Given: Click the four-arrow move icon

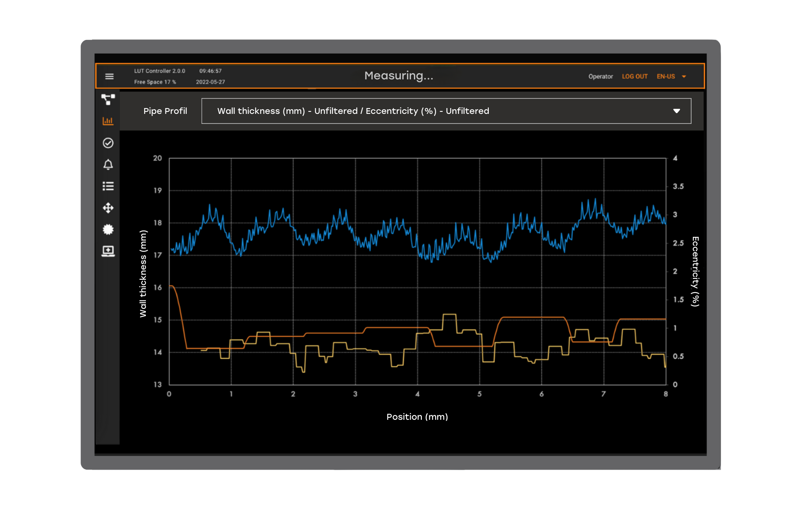Looking at the screenshot, I should (108, 208).
